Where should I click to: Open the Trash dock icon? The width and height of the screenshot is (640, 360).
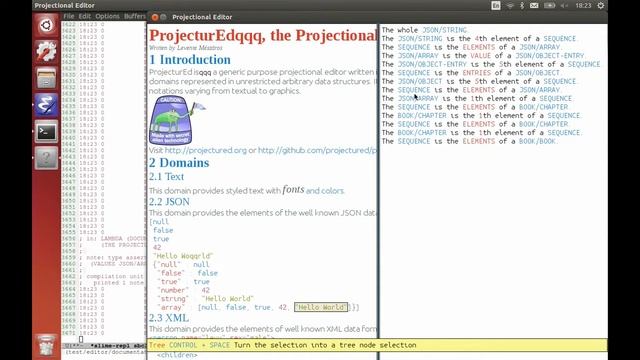coord(46,345)
